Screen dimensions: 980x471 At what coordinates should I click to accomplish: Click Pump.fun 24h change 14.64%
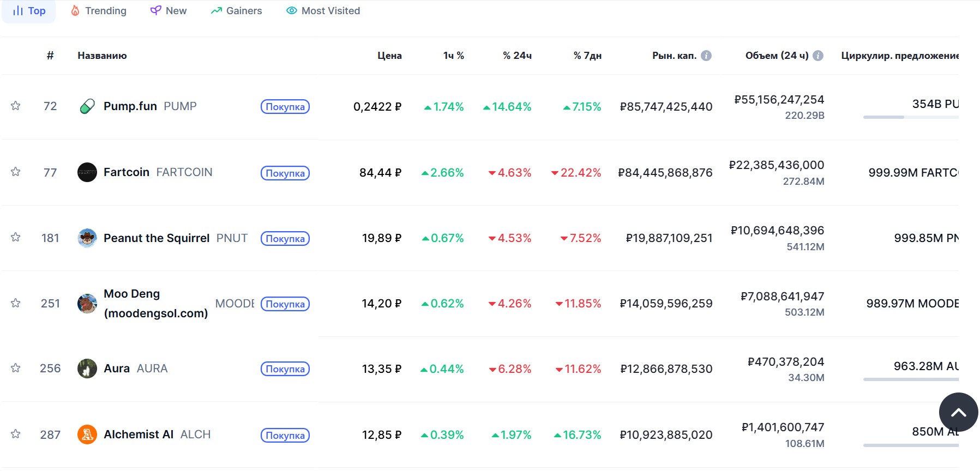(x=507, y=107)
